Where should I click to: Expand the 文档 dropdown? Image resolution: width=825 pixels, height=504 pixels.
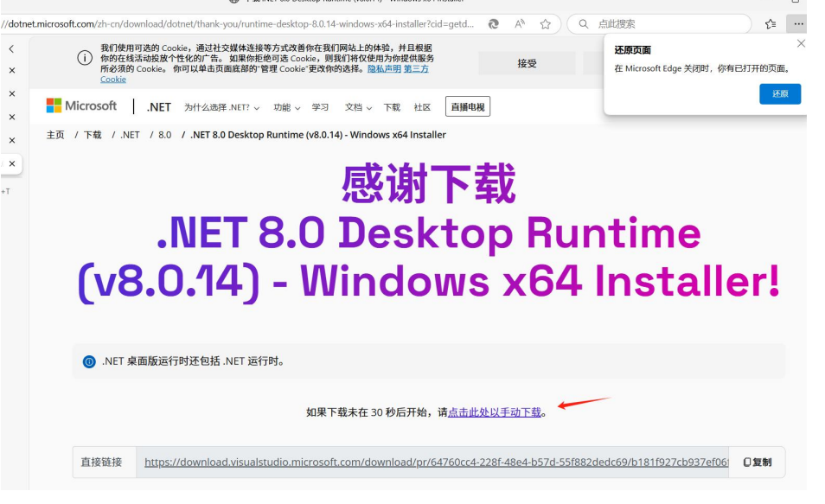(358, 107)
